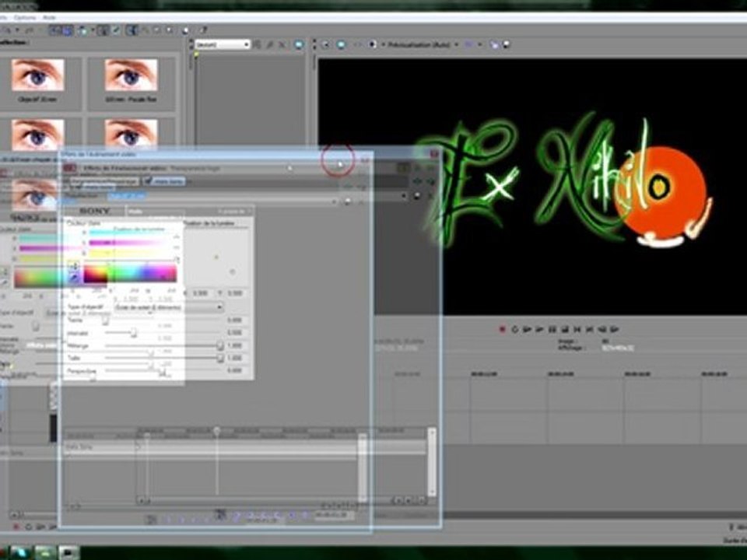Click copy snapshot to clipboard icon in preview toolbar
This screenshot has width=747, height=560.
[x=494, y=45]
